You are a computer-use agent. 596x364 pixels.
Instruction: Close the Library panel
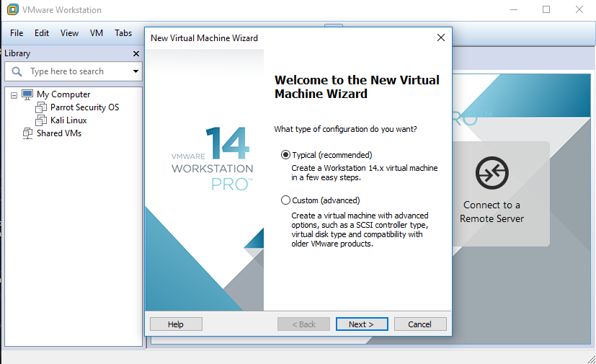point(136,53)
